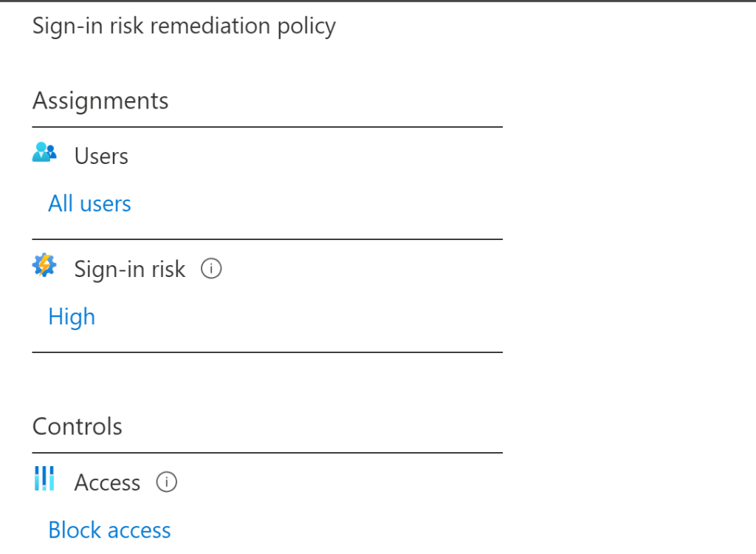Screen dimensions: 756x554
Task: Click the dark border above the policy title
Action: [x=378, y=1]
